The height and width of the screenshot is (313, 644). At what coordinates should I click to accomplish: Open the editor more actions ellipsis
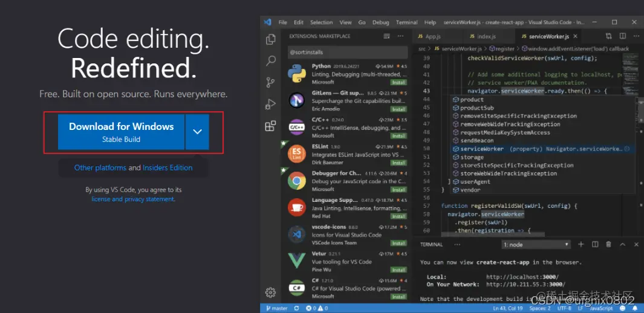point(636,36)
